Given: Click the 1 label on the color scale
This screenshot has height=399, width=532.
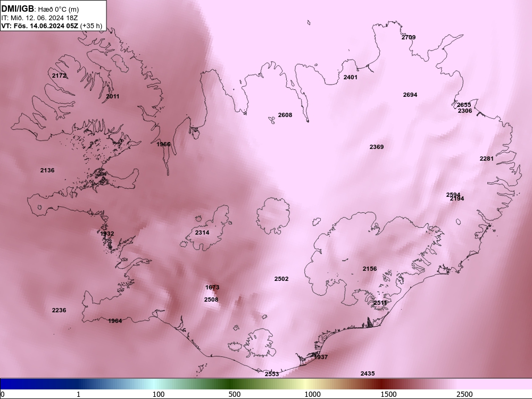Looking at the screenshot, I should (78, 394).
